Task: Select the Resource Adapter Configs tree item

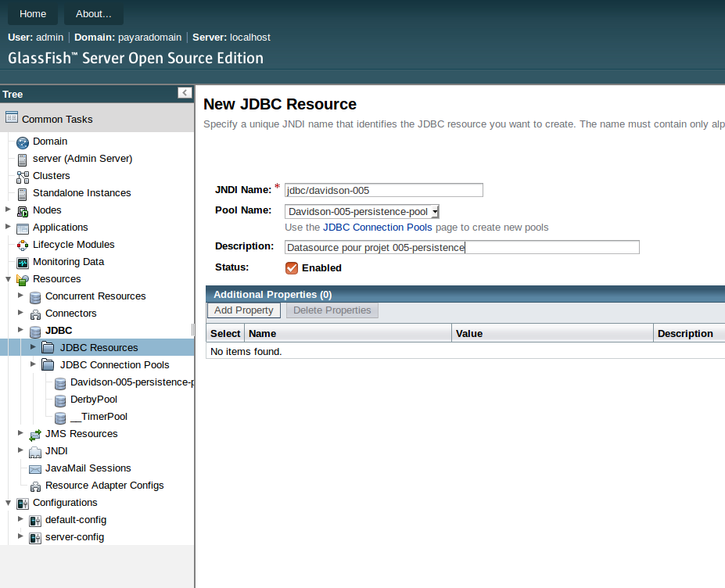Action: (x=105, y=486)
